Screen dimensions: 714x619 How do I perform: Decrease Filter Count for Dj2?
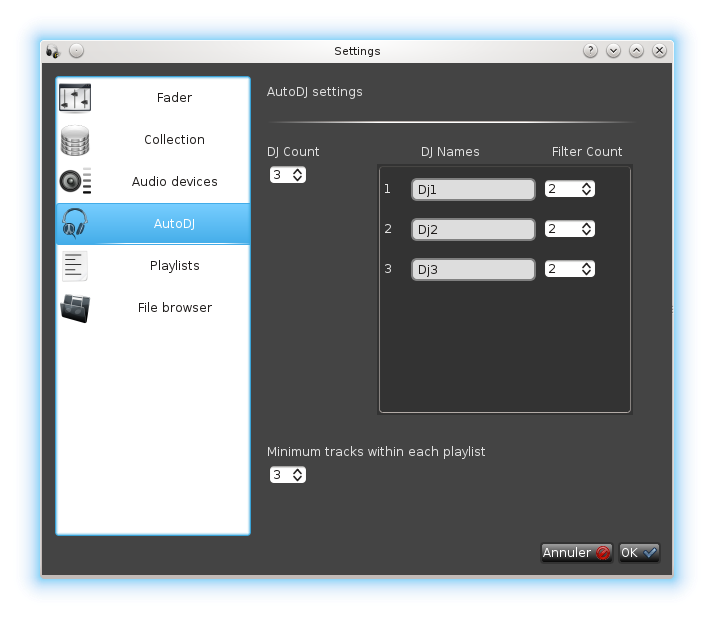[586, 233]
